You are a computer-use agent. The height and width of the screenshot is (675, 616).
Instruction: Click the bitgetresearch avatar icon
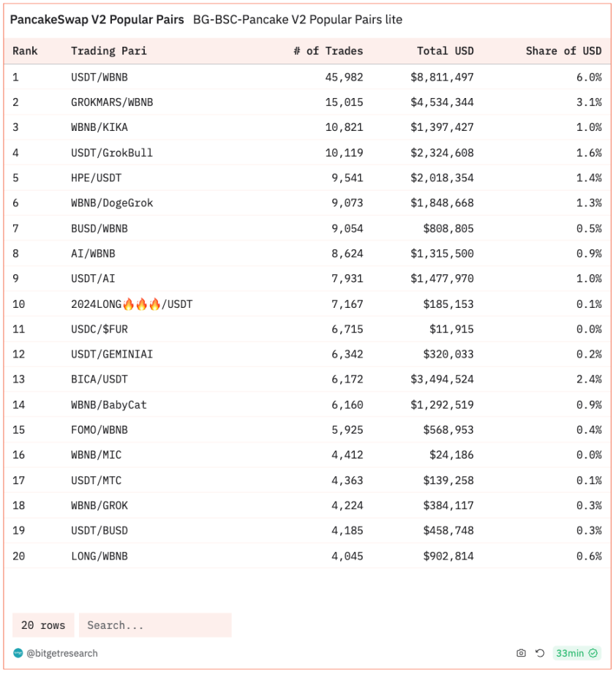point(18,653)
